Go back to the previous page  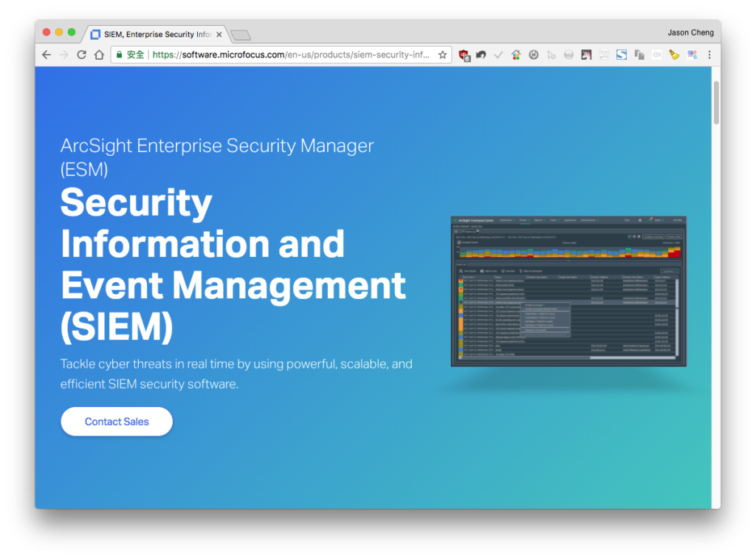pos(47,55)
